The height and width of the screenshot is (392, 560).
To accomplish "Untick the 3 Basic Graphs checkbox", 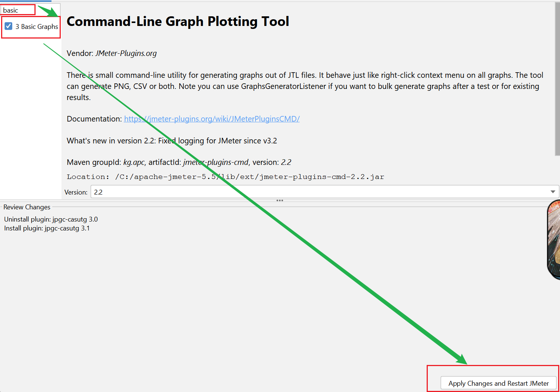I will pos(9,26).
